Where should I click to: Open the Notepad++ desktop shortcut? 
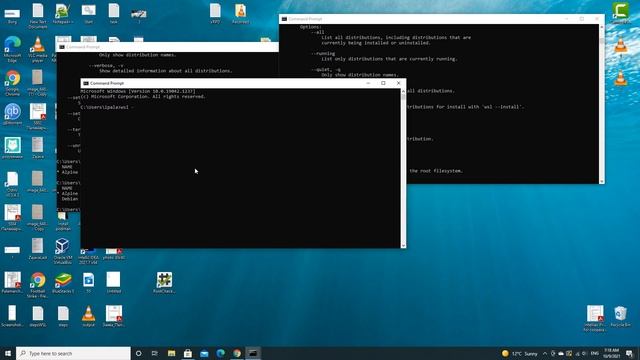point(62,13)
